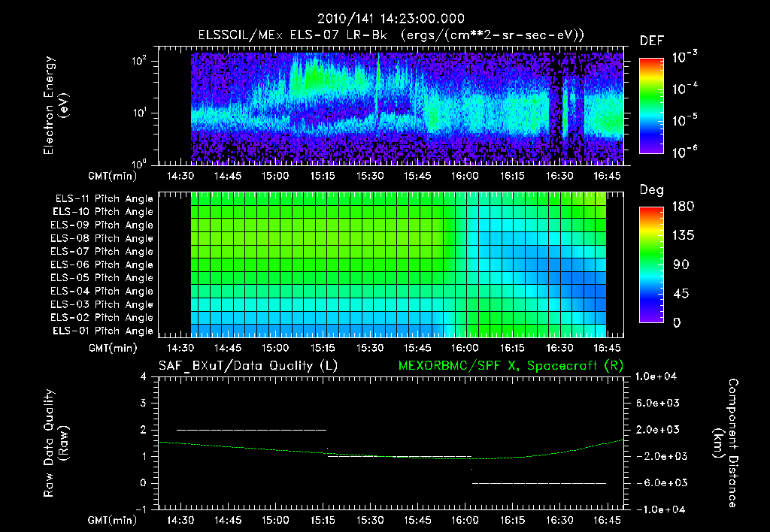Viewport: 770px width, 532px height.
Task: Click 14:45 tick under the pitch angle panel
Action: (227, 348)
